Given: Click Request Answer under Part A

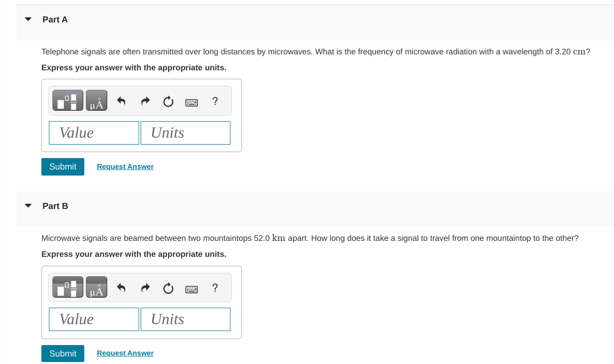Looking at the screenshot, I should (x=125, y=166).
